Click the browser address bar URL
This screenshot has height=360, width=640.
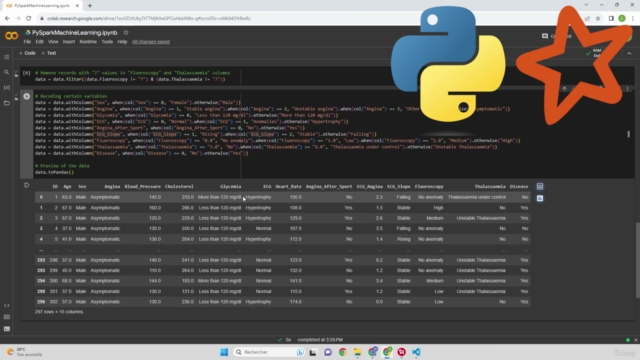point(149,18)
